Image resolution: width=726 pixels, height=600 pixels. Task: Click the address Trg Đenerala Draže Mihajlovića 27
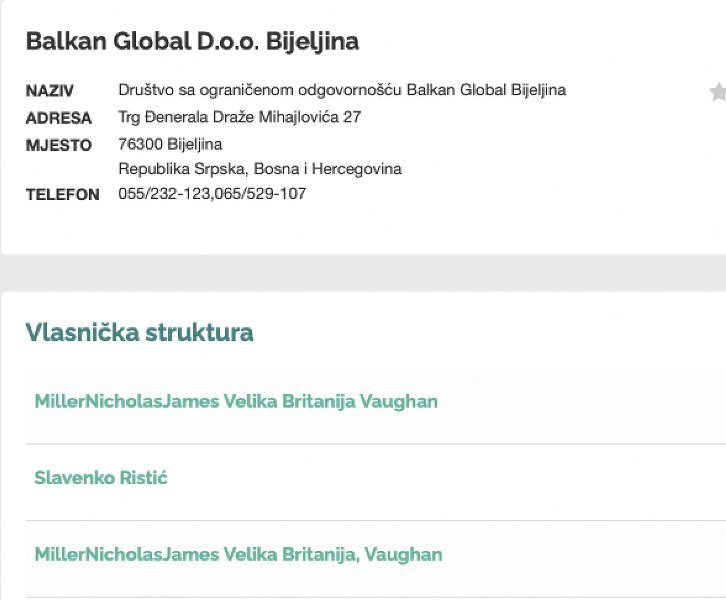point(240,117)
